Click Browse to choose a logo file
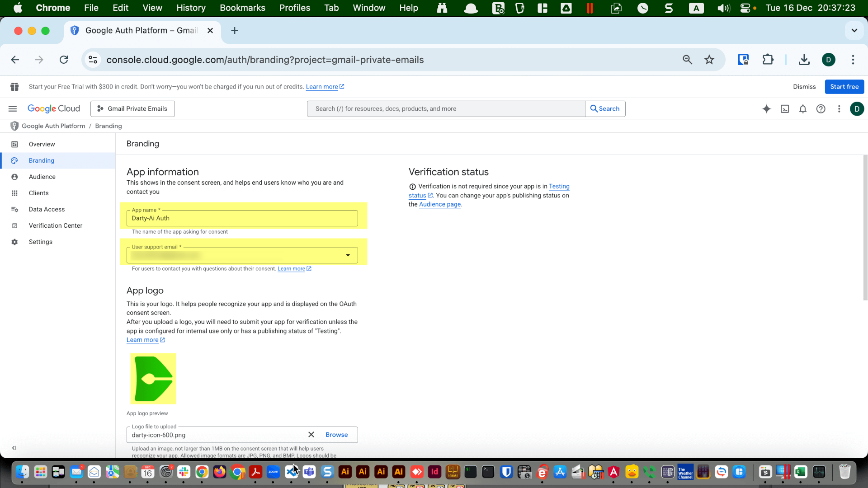 (x=336, y=434)
